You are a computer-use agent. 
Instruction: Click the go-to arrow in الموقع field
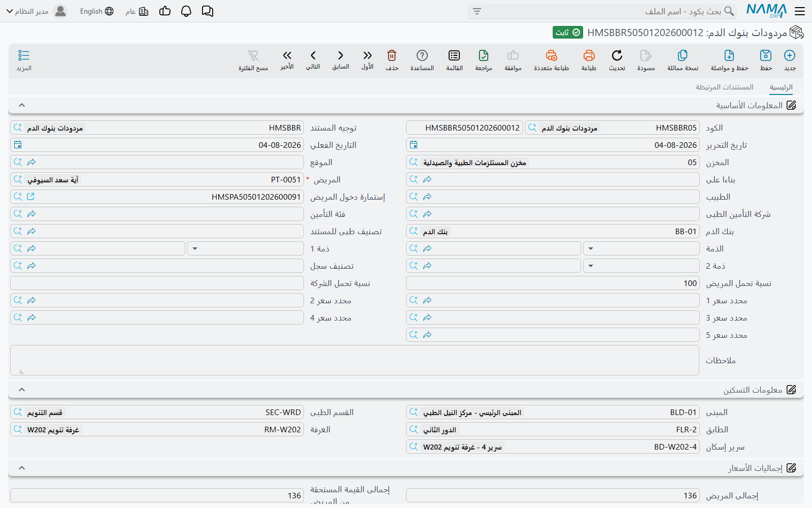click(x=31, y=162)
